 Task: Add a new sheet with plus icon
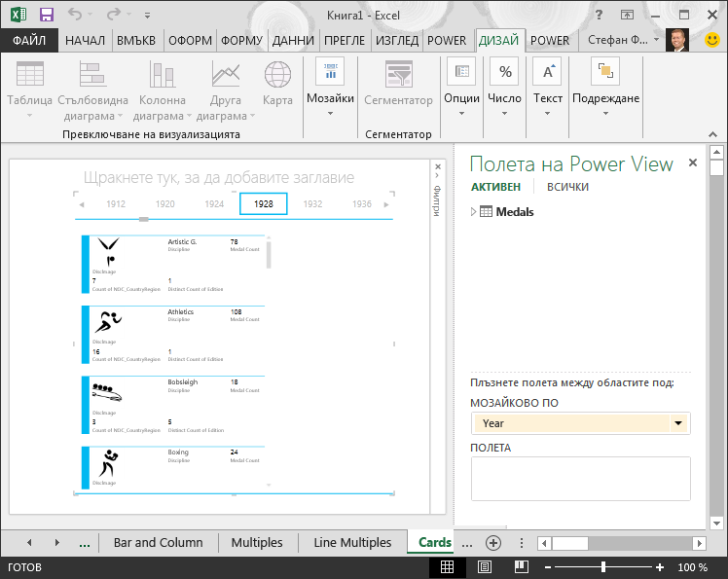click(x=493, y=542)
